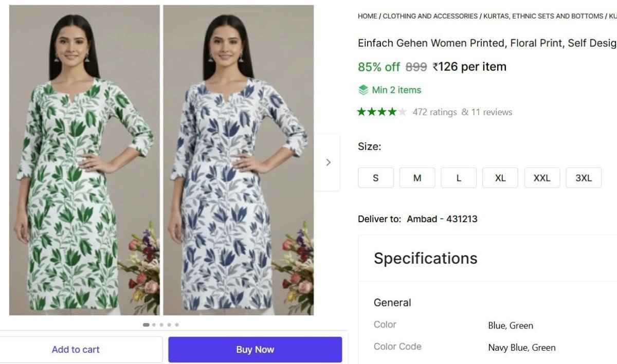The height and width of the screenshot is (364, 617).
Task: Click the last carousel dot slider indicator
Action: click(x=177, y=324)
